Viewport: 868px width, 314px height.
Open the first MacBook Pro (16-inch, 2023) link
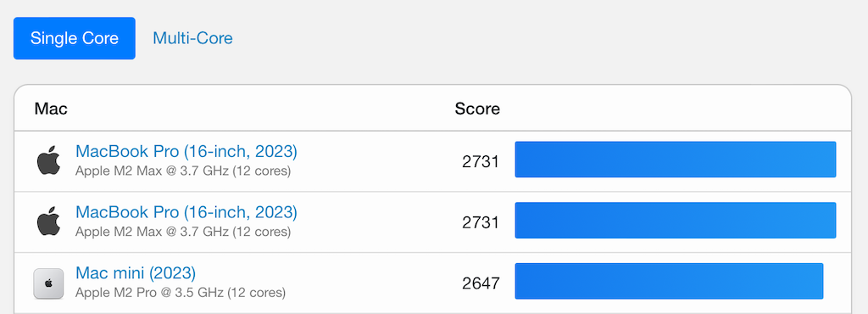186,151
